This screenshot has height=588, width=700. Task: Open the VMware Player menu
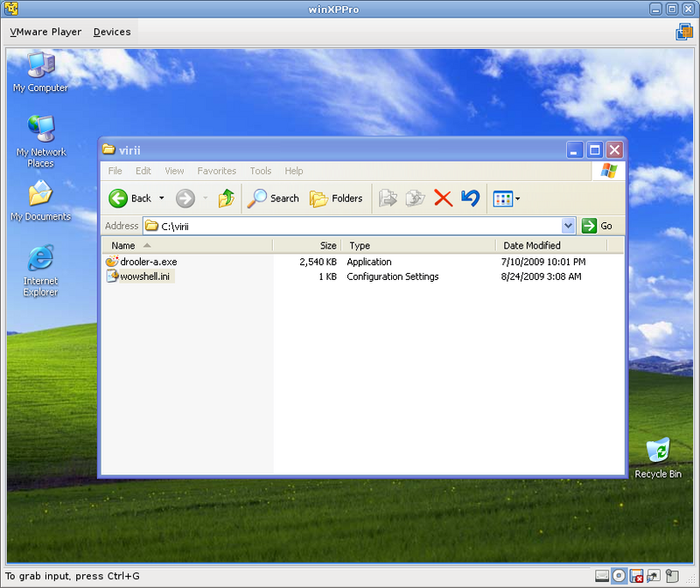coord(45,31)
